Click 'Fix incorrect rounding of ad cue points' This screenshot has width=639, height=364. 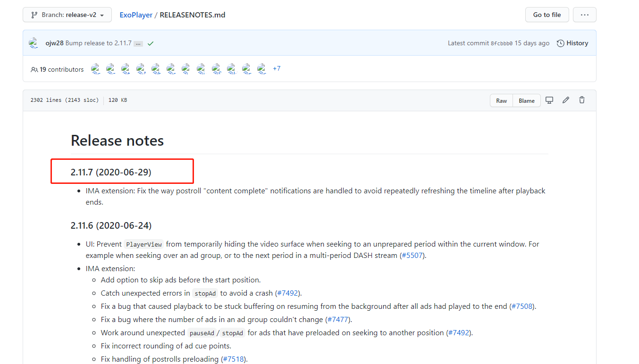[166, 346]
